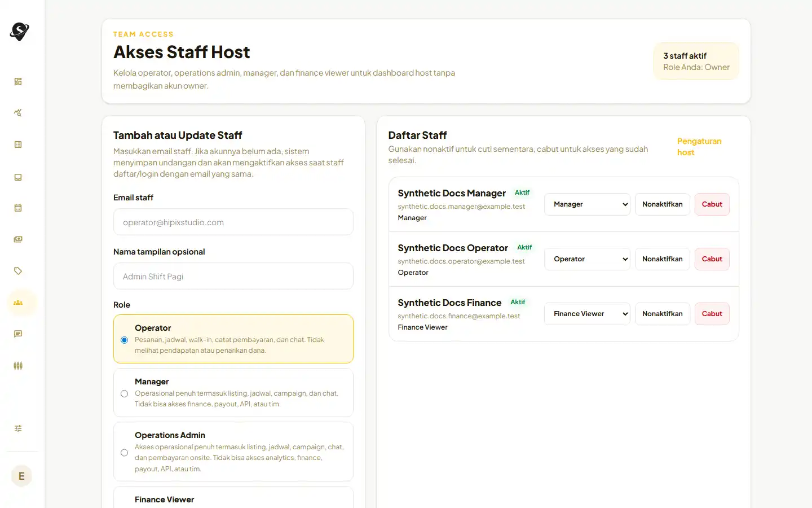812x508 pixels.
Task: Click Cabut for Synthetic Docs Manager
Action: (x=712, y=204)
